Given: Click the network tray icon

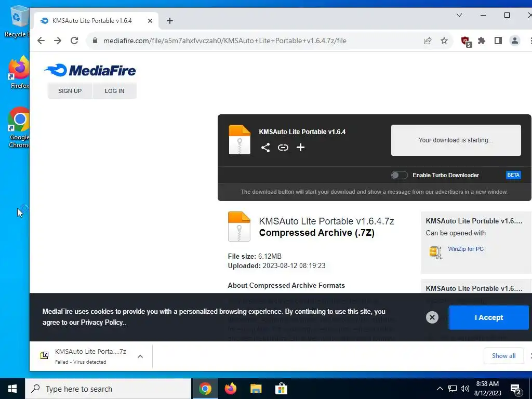Looking at the screenshot, I should pos(453,389).
